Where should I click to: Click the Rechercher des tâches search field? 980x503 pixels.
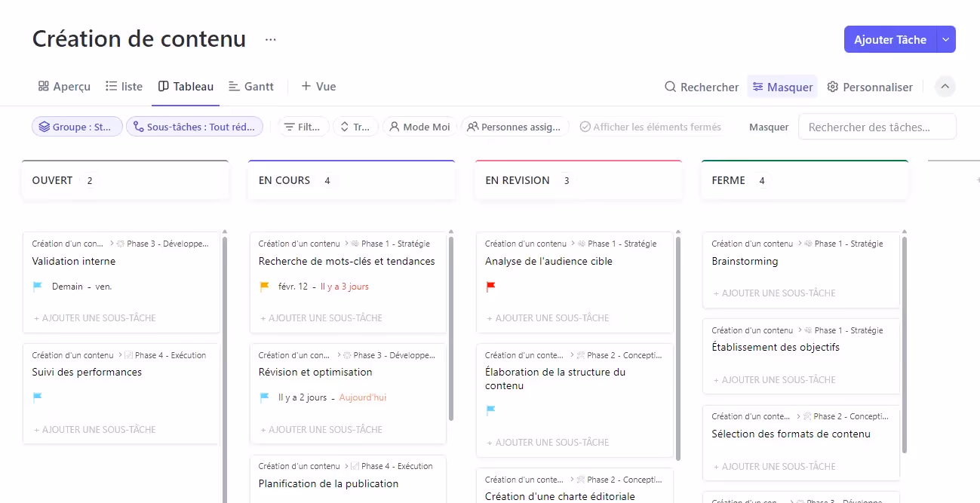point(877,126)
